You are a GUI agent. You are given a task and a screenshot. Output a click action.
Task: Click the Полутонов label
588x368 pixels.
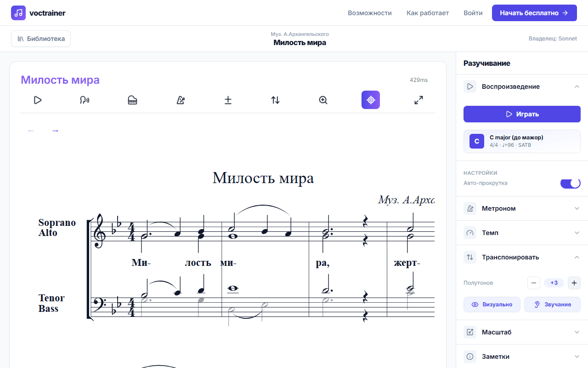tap(478, 283)
